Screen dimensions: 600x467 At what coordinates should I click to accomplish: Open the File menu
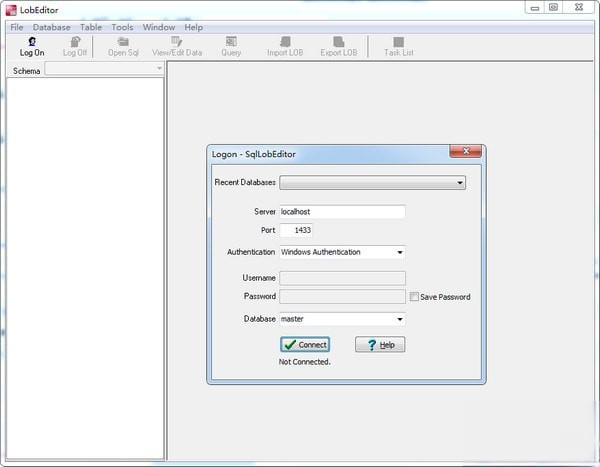17,27
